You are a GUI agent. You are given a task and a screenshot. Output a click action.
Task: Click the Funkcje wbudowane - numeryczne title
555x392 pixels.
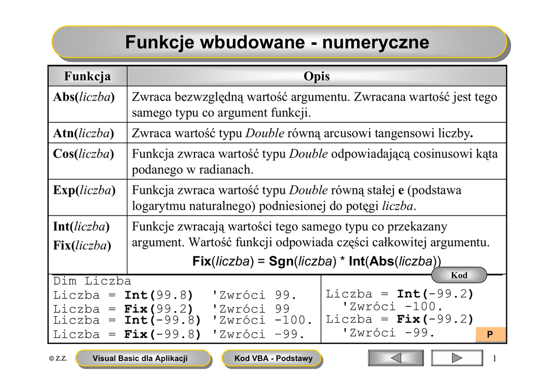pos(277,42)
